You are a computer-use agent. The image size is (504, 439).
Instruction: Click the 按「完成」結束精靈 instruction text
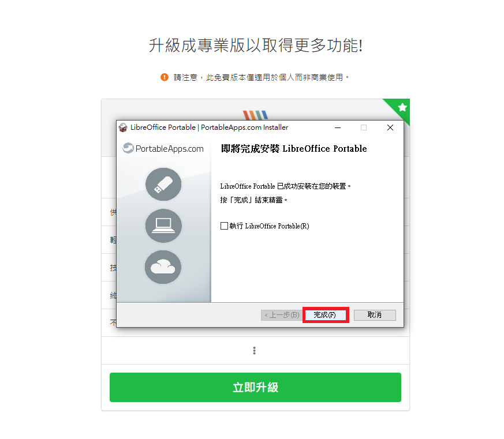[254, 200]
